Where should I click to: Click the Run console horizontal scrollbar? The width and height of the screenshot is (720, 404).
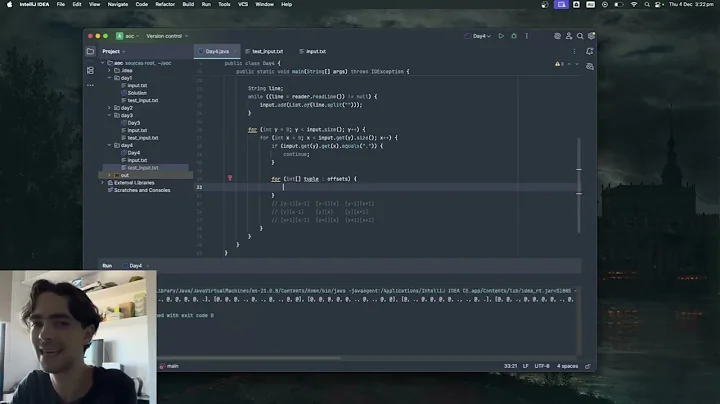point(249,358)
